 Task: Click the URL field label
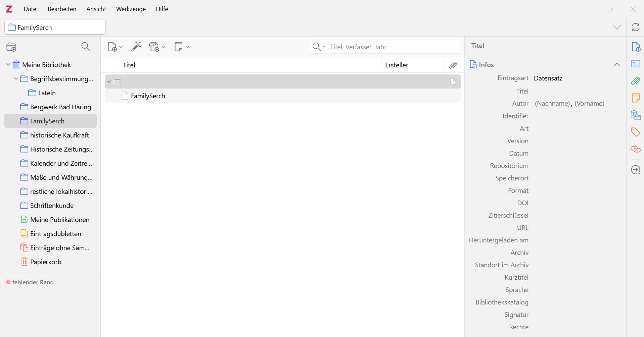click(x=523, y=228)
